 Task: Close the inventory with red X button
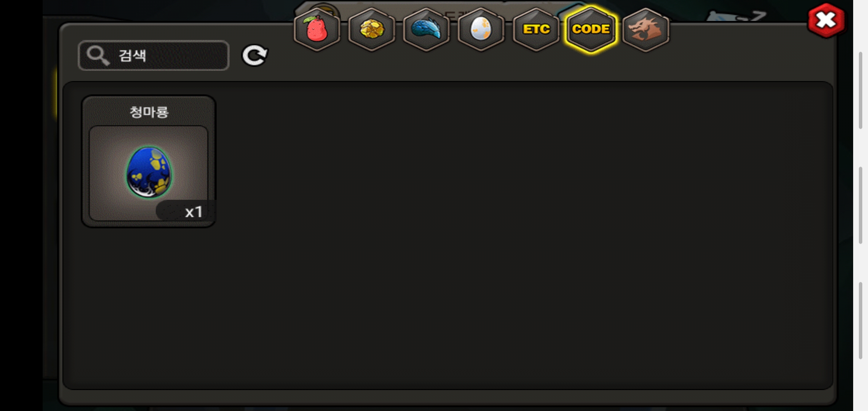pos(827,21)
